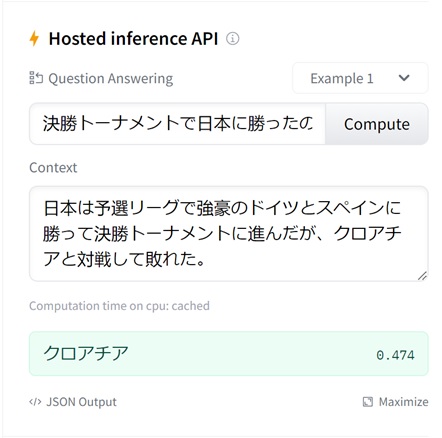Open the Example 1 dropdown

coord(360,78)
